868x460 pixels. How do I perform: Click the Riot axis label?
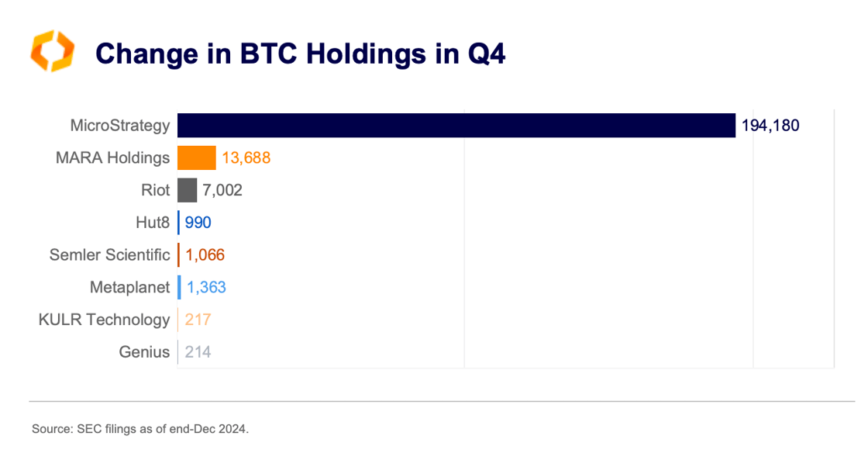tap(155, 190)
